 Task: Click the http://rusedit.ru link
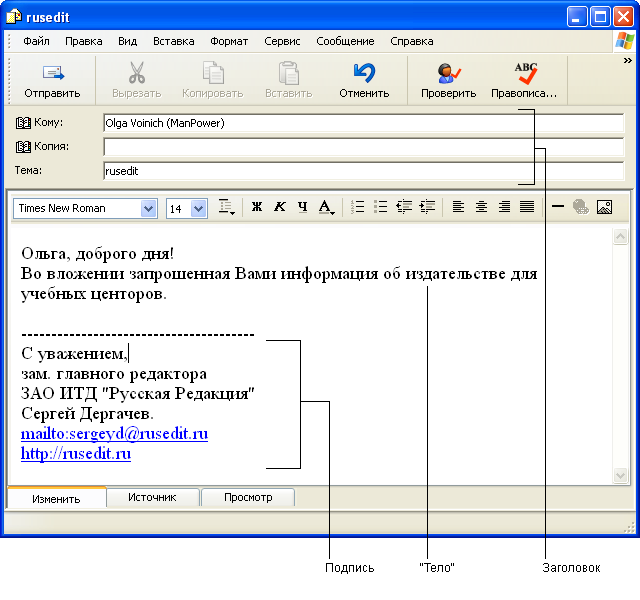tap(76, 454)
